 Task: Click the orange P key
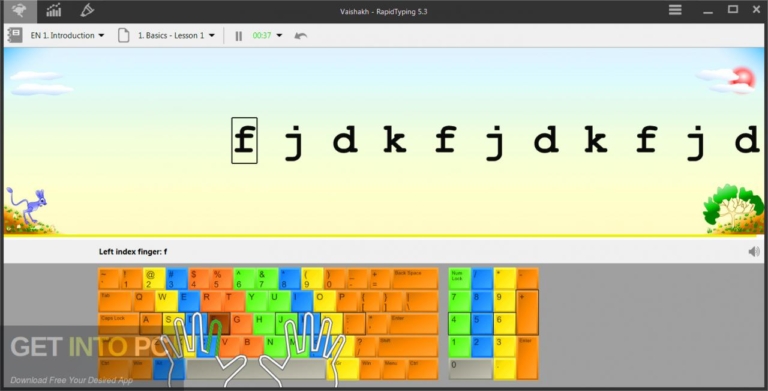click(x=346, y=301)
